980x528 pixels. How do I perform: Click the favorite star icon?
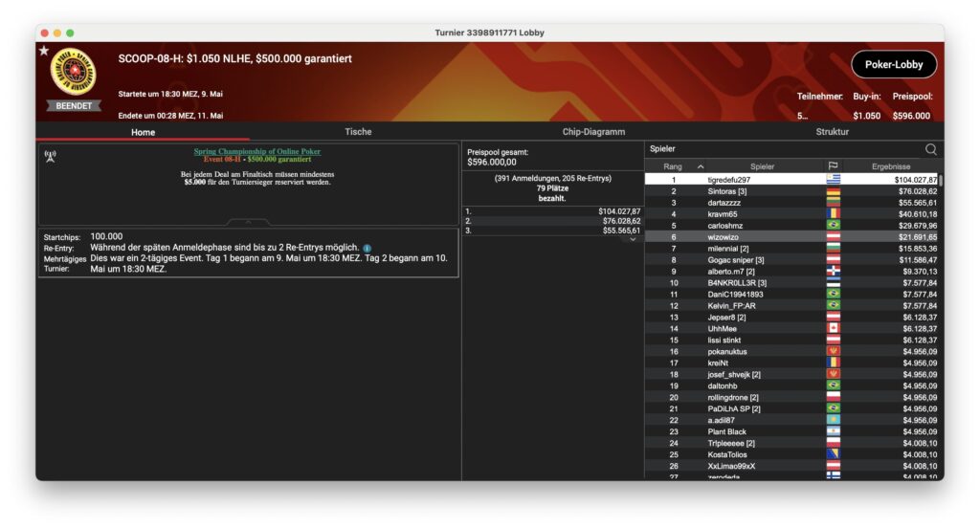click(43, 51)
